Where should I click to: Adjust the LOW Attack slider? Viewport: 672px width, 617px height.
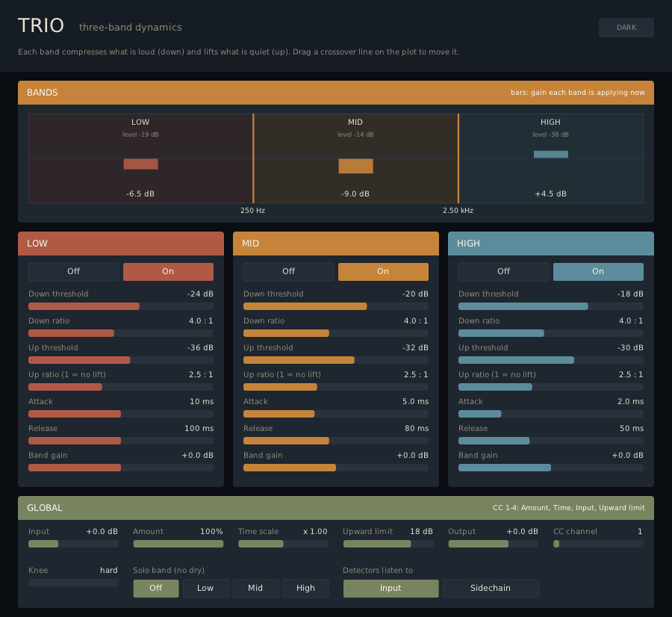[121, 414]
